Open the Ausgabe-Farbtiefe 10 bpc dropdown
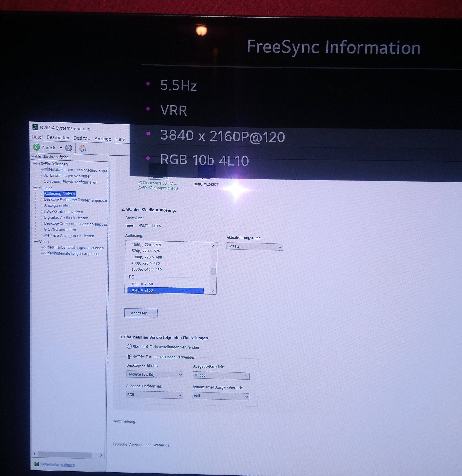The height and width of the screenshot is (476, 462). coord(221,375)
